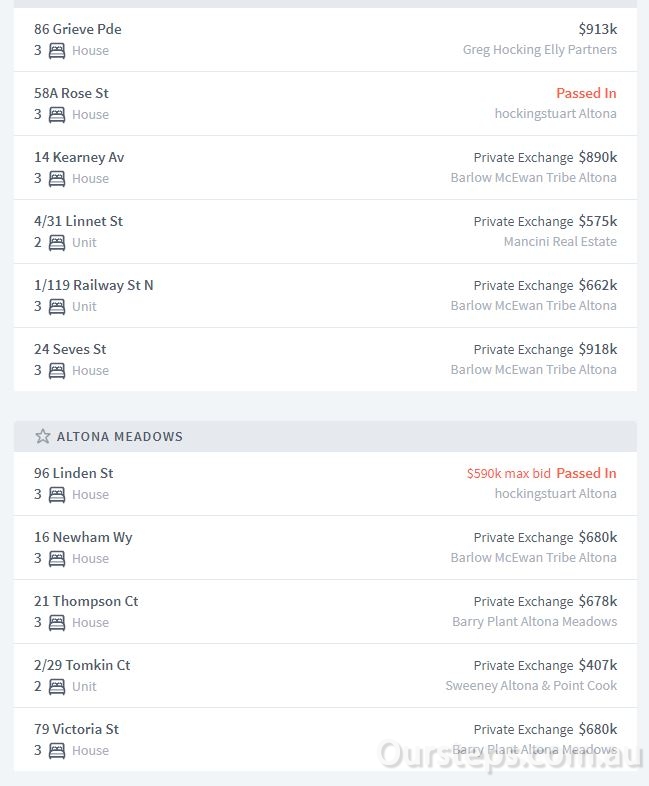Click bed icon for 24 Seves St
The height and width of the screenshot is (786, 649).
point(57,370)
